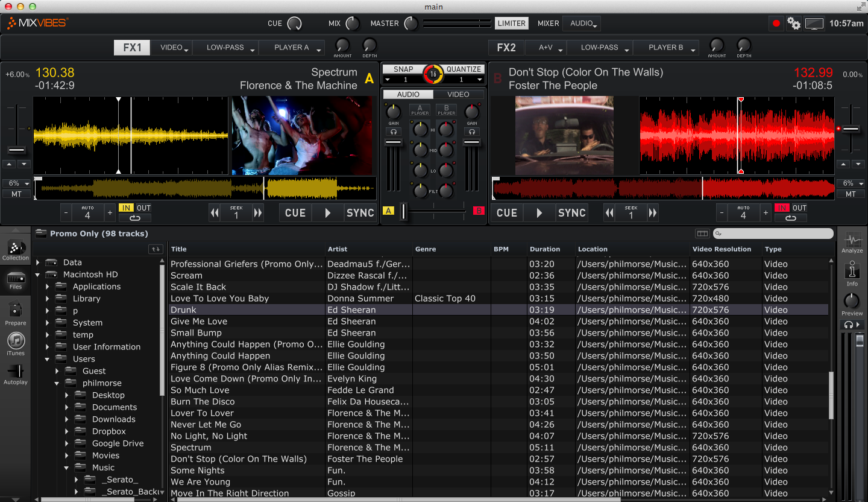Sort tracks by Artist column header
The width and height of the screenshot is (868, 502).
pyautogui.click(x=368, y=249)
